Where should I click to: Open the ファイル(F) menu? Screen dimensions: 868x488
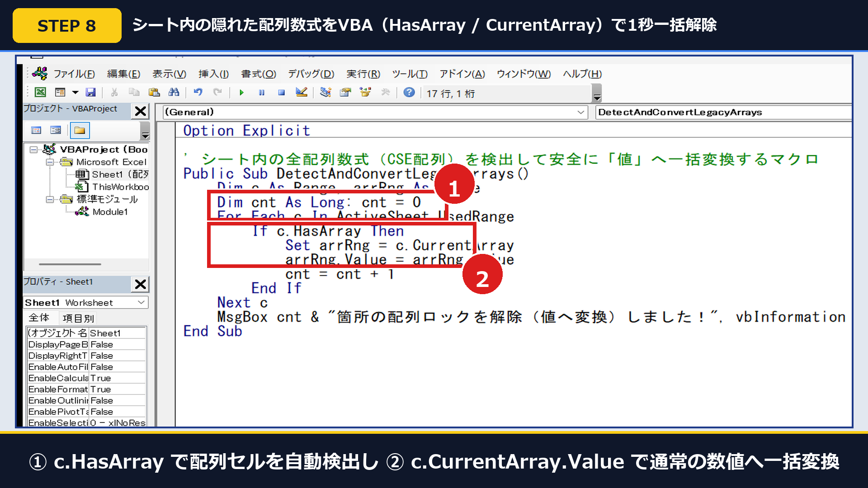click(x=74, y=74)
